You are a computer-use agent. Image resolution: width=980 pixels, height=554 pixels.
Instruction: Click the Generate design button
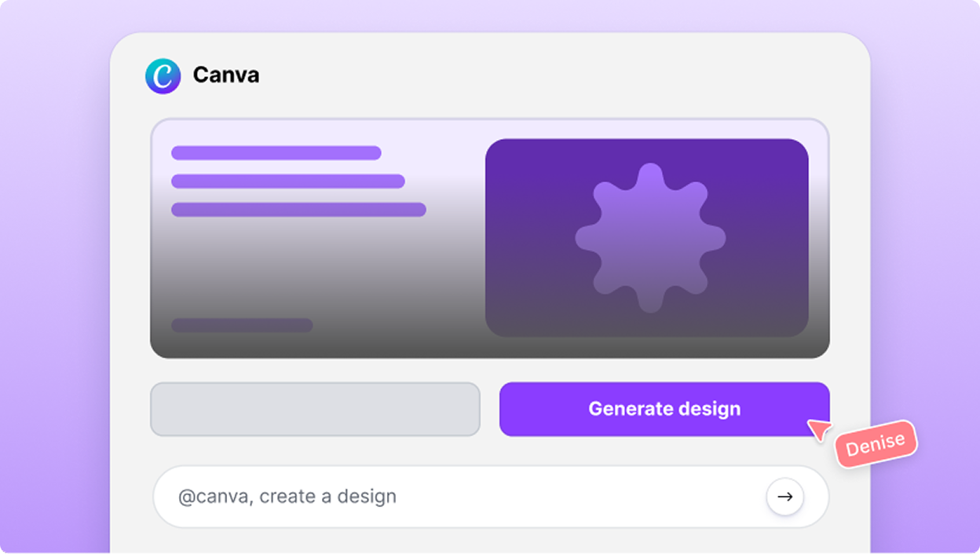click(x=664, y=409)
